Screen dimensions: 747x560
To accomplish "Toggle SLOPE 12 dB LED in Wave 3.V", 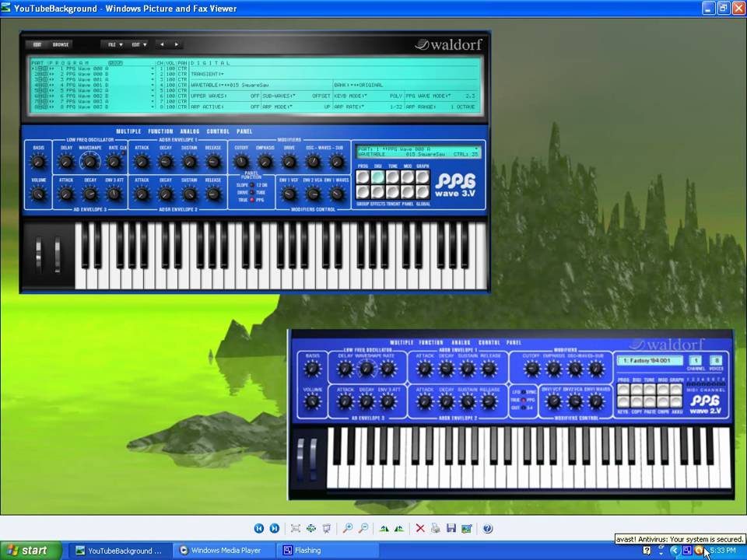I will click(x=251, y=185).
